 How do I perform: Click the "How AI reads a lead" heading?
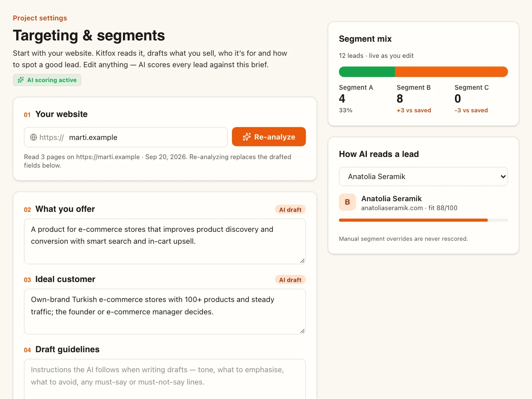(x=379, y=154)
